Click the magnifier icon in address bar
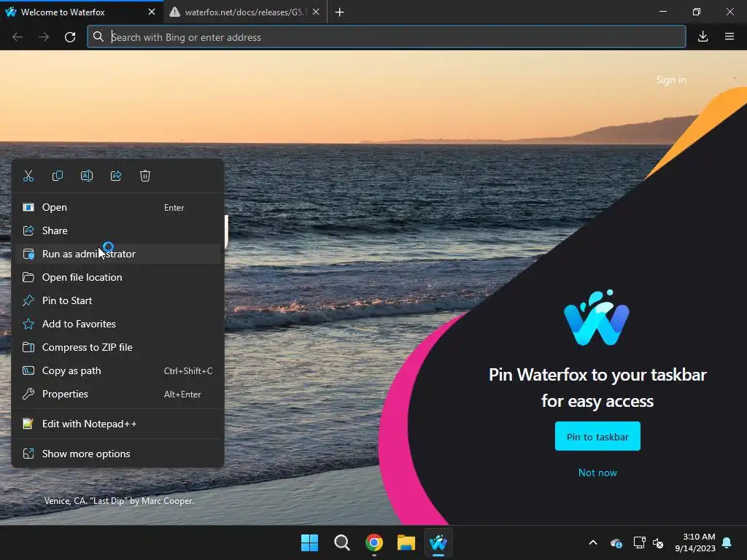The image size is (747, 560). pos(98,36)
